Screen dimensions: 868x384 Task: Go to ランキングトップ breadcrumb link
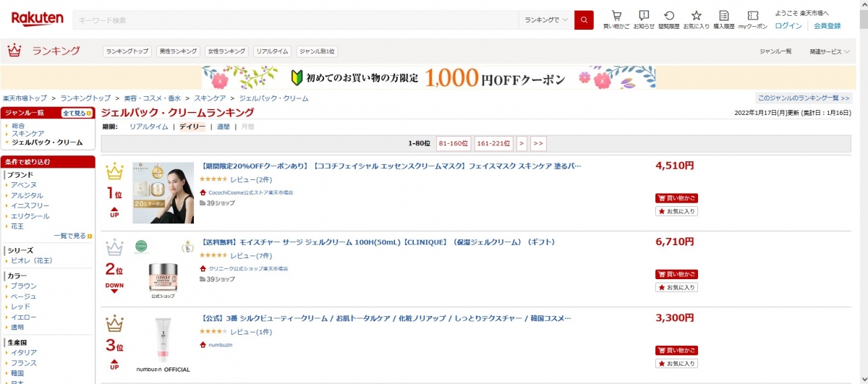tap(85, 98)
